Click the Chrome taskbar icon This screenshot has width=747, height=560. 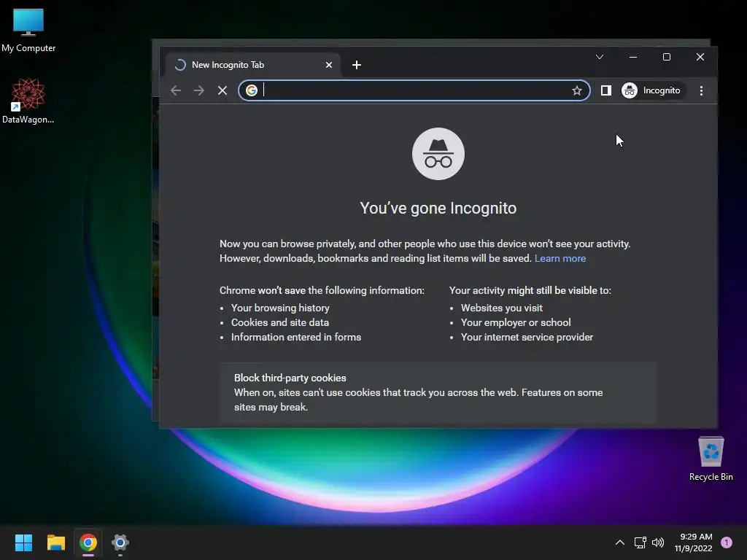pos(88,542)
